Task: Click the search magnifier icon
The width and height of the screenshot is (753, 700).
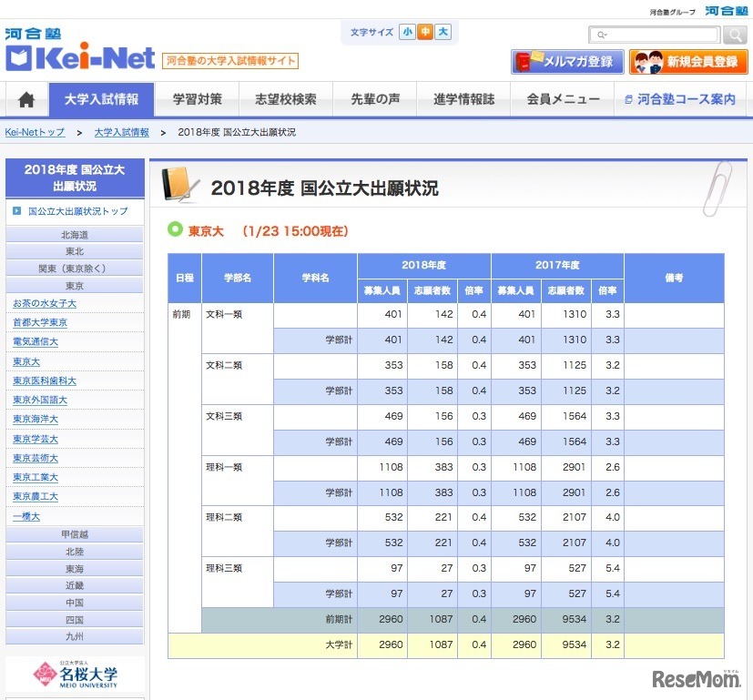Action: tap(734, 34)
